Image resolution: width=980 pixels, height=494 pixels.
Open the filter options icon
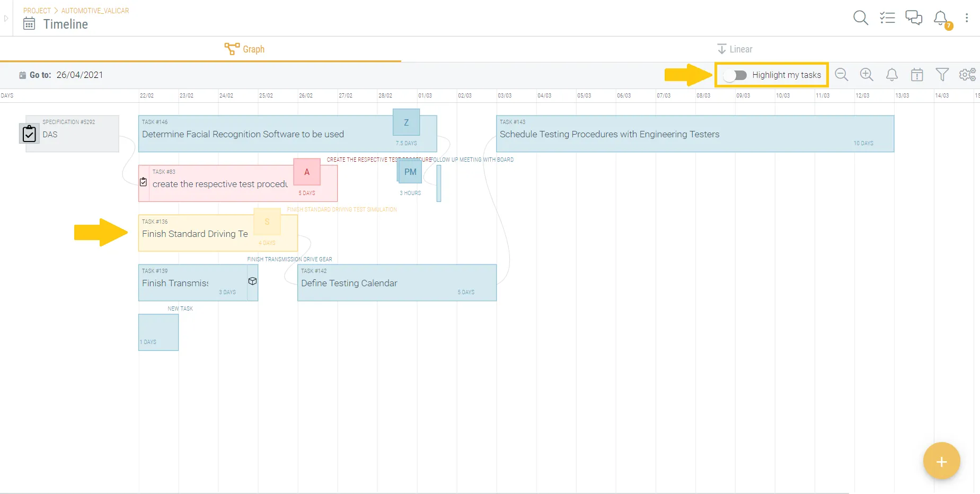[943, 75]
